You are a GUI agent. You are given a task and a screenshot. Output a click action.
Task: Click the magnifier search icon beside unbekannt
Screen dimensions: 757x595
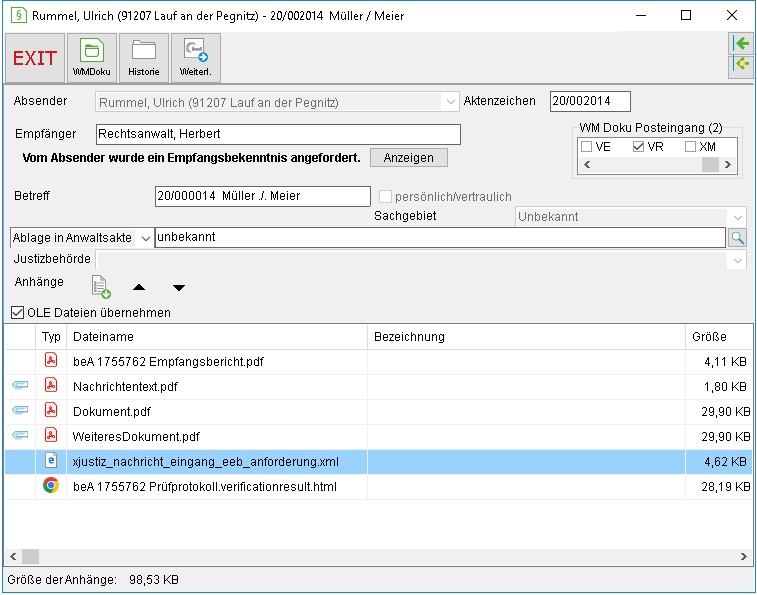(x=737, y=238)
